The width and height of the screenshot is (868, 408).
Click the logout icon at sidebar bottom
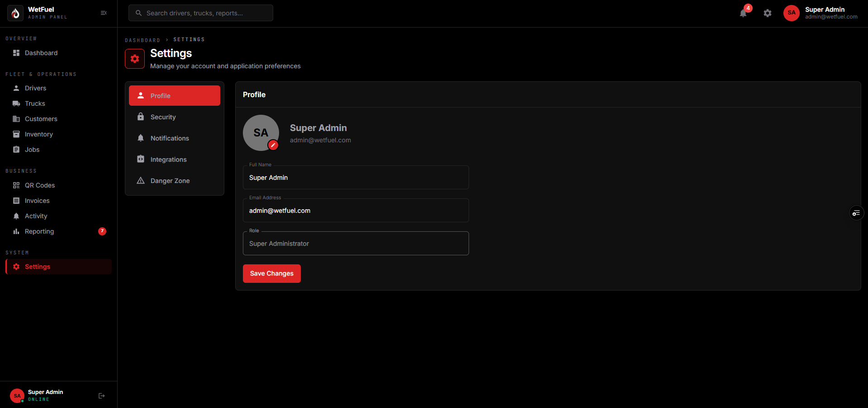(102, 396)
